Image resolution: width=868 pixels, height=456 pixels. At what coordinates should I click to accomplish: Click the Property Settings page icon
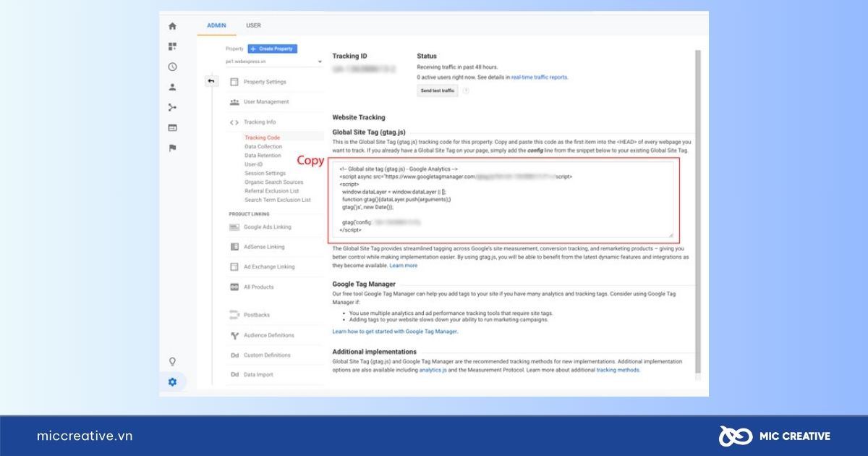click(x=234, y=82)
